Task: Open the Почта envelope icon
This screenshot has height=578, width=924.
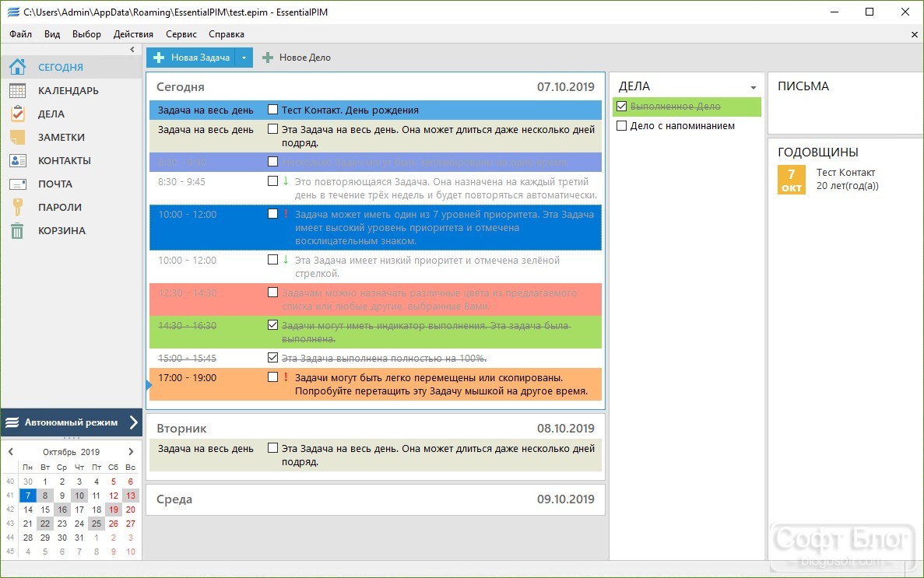Action: pyautogui.click(x=18, y=184)
